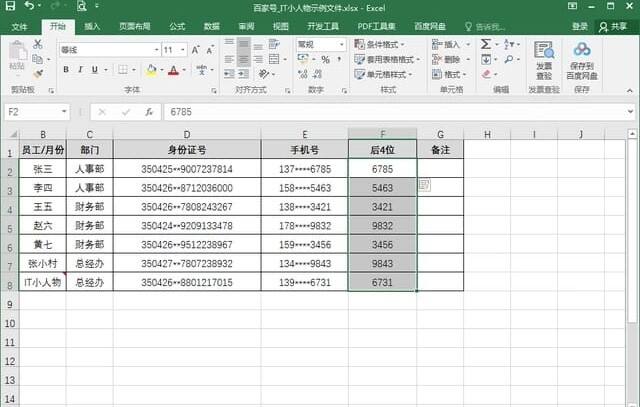
Task: Toggle italic formatting
Action: pyautogui.click(x=80, y=70)
